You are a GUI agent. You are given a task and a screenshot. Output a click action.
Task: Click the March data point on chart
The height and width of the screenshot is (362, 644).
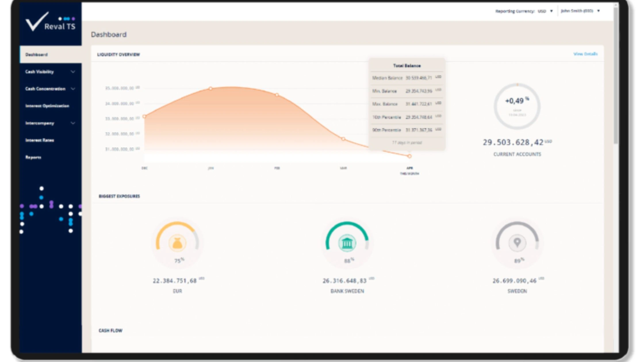(343, 139)
